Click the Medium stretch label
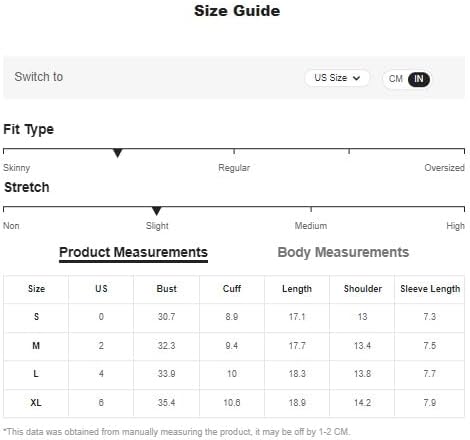This screenshot has width=470, height=440. [x=311, y=226]
